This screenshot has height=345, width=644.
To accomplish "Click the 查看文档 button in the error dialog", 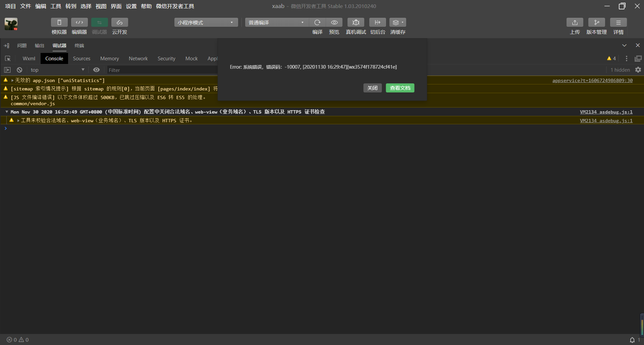I will [x=400, y=88].
